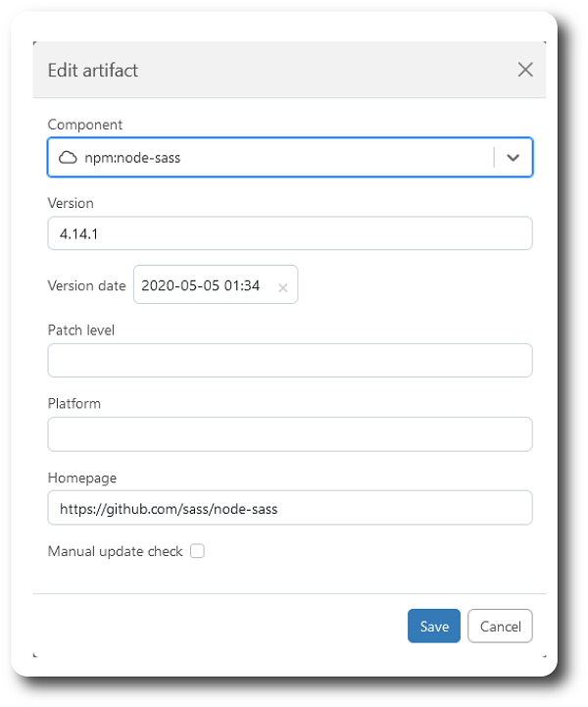Click the Homepage label
The image size is (588, 707).
click(x=82, y=478)
